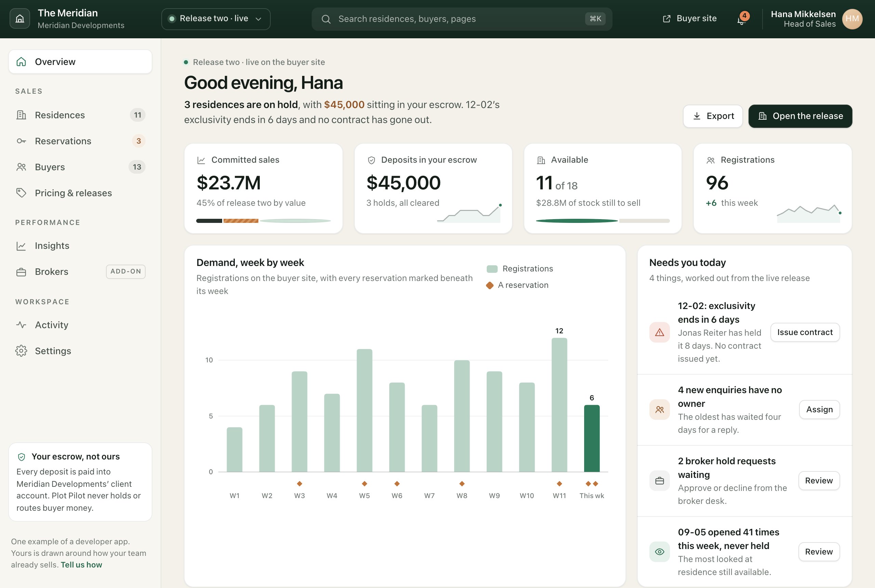This screenshot has width=875, height=588.
Task: Click the dark green This wk bar
Action: (592, 438)
